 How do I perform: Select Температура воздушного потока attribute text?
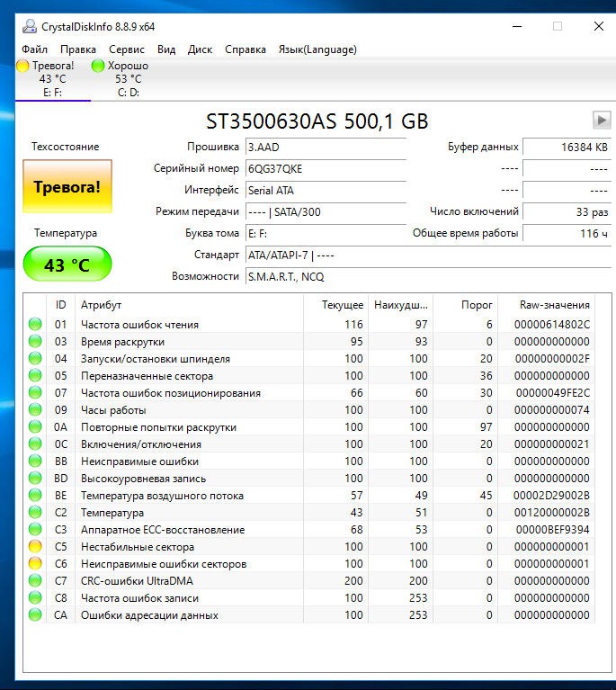click(162, 496)
